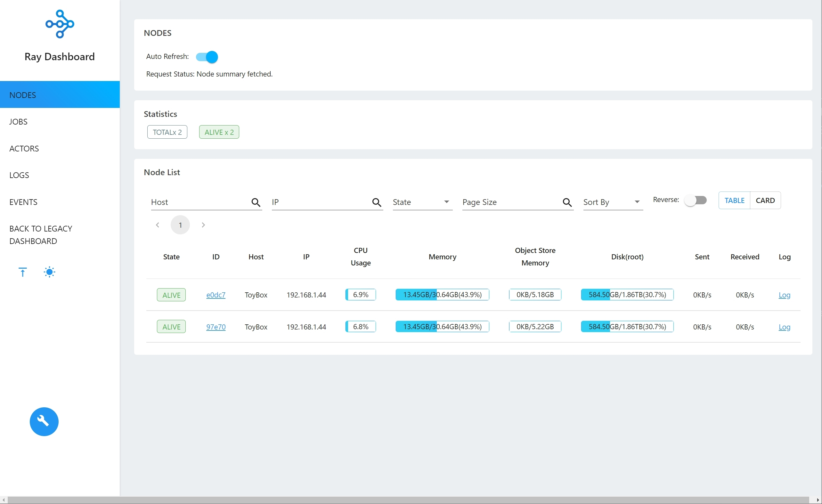Click memory usage bar of node e0dc7
Screen dimensions: 822x504
[442, 295]
